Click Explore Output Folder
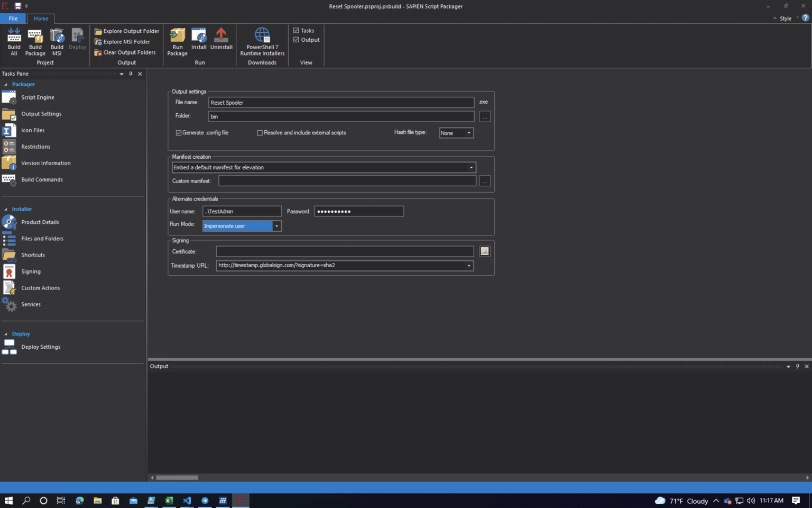The image size is (812, 508). (127, 31)
